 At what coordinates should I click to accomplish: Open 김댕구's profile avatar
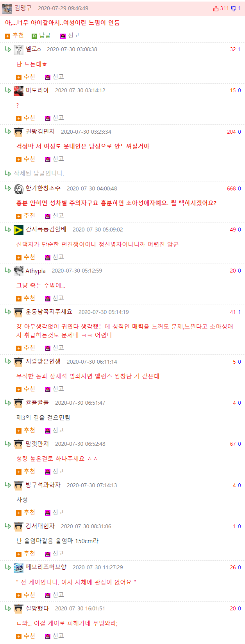point(7,8)
